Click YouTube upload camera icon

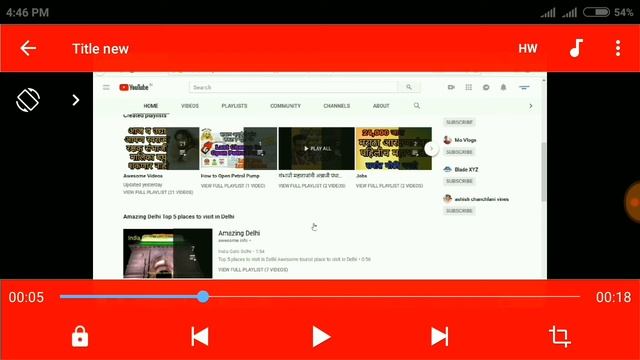pyautogui.click(x=451, y=87)
